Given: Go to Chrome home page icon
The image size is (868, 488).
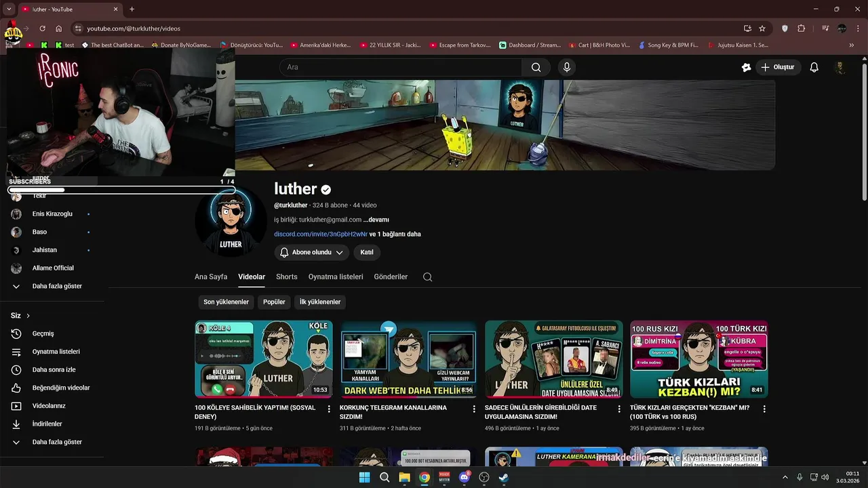Looking at the screenshot, I should (59, 28).
